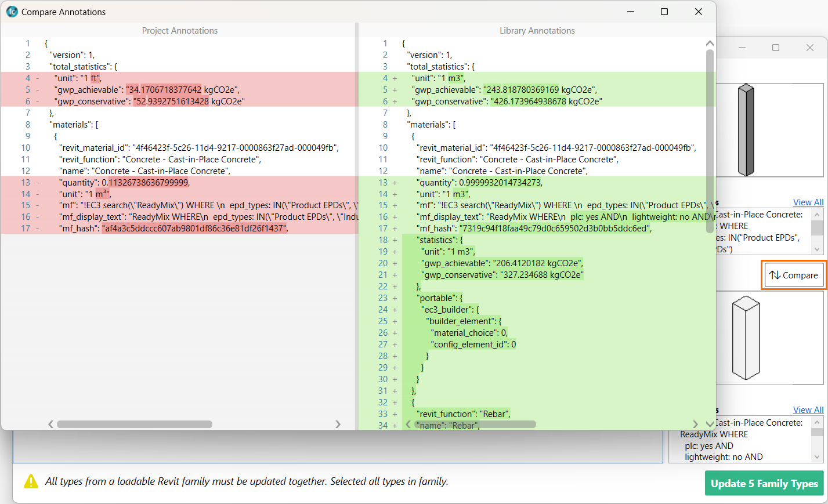Image resolution: width=828 pixels, height=504 pixels.
Task: Click the Library Annotations horizontal right scroll arrow
Action: 696,424
